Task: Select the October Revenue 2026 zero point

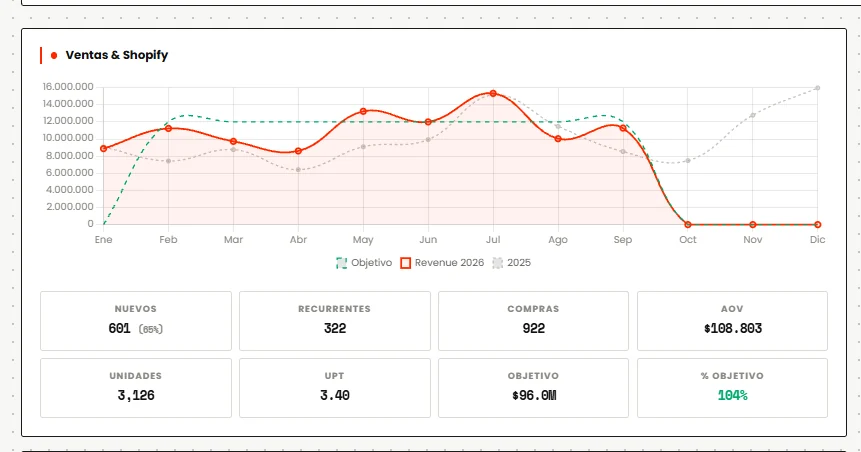Action: [x=687, y=225]
